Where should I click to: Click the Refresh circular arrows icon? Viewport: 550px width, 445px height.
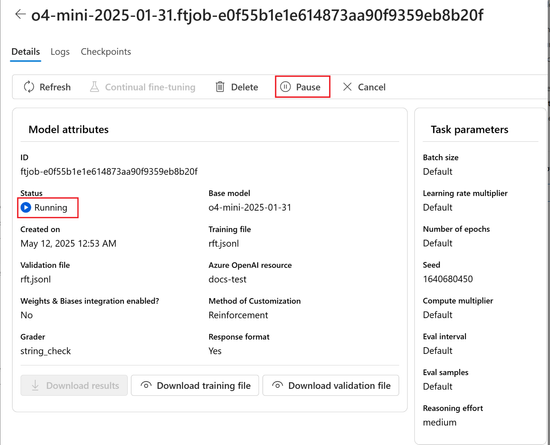click(x=29, y=87)
